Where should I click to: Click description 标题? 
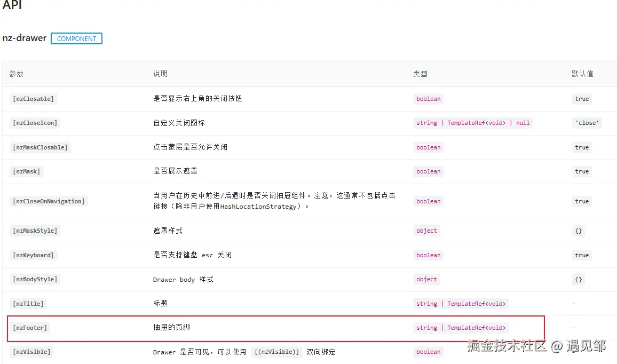161,303
